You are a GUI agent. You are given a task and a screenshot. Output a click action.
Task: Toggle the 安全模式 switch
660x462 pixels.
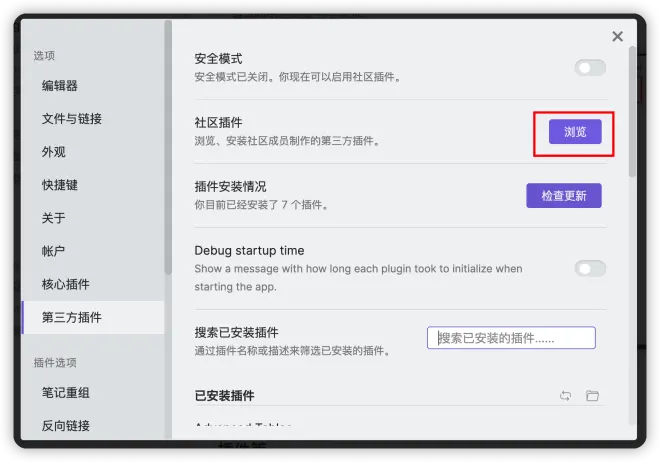(590, 68)
